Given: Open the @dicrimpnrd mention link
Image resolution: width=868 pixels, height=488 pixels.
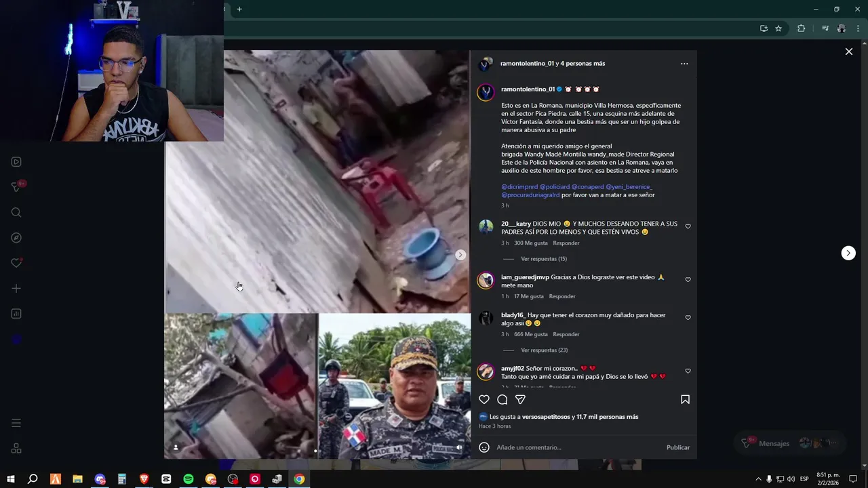Looking at the screenshot, I should pos(519,187).
